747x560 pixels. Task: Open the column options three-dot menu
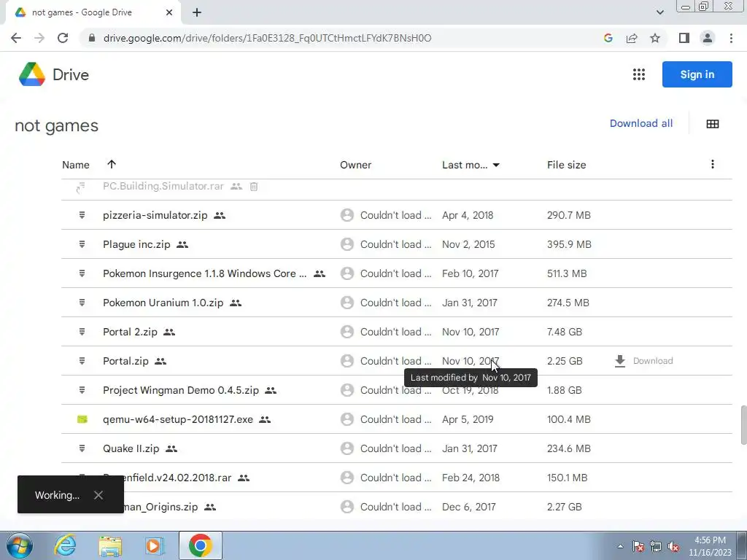pyautogui.click(x=712, y=164)
